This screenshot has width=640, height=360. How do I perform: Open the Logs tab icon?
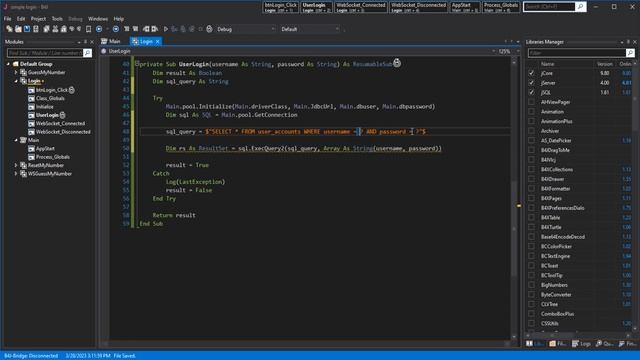(x=575, y=344)
